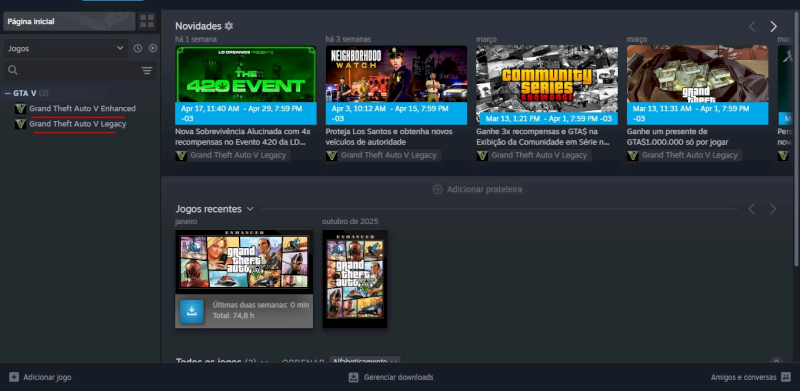Switch to collections grid view icon

coord(147,21)
